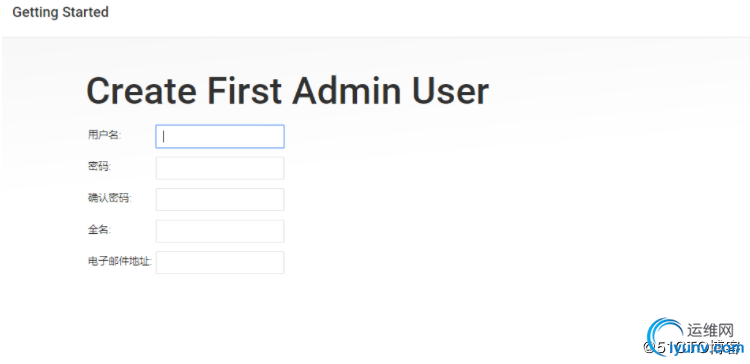
Task: Click the word User in the heading
Action: point(451,91)
